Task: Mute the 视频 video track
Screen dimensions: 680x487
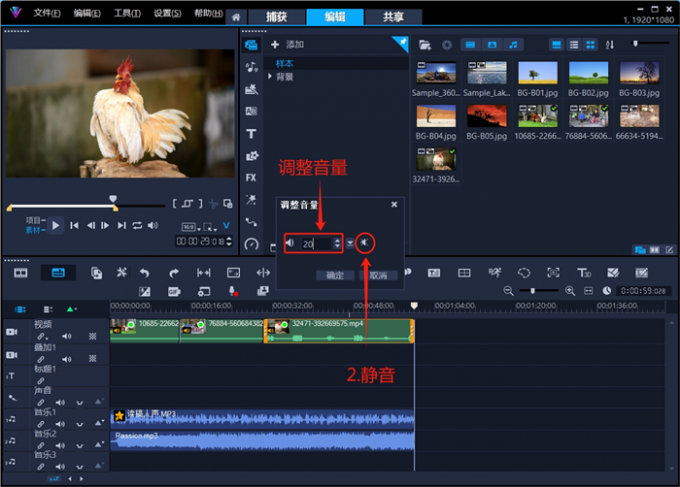Action: coord(66,336)
